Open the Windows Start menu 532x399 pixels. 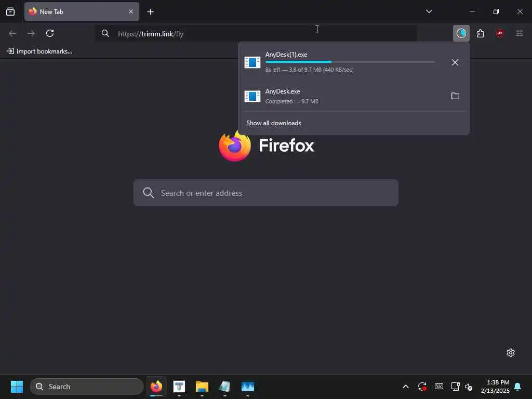tap(17, 387)
